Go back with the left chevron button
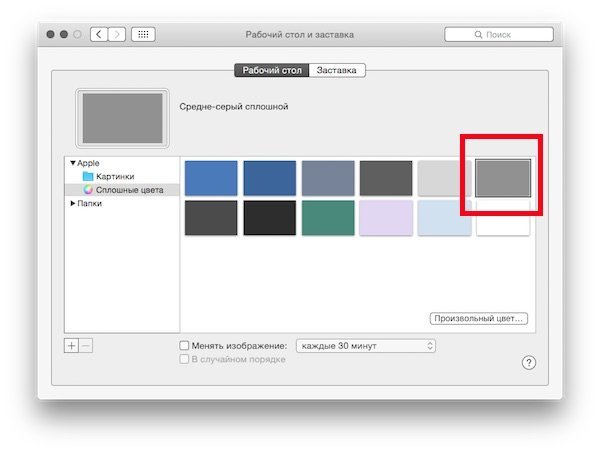Image resolution: width=600 pixels, height=453 pixels. coord(99,34)
